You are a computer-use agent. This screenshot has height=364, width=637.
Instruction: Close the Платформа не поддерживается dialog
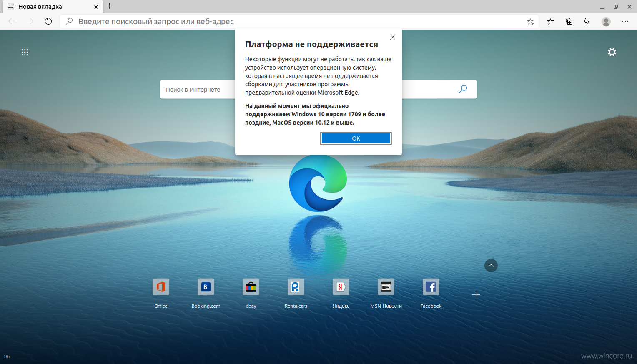pyautogui.click(x=393, y=37)
